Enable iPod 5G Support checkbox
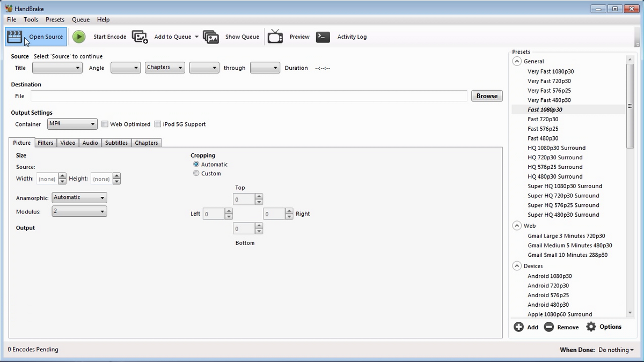Image resolution: width=644 pixels, height=362 pixels. 158,124
